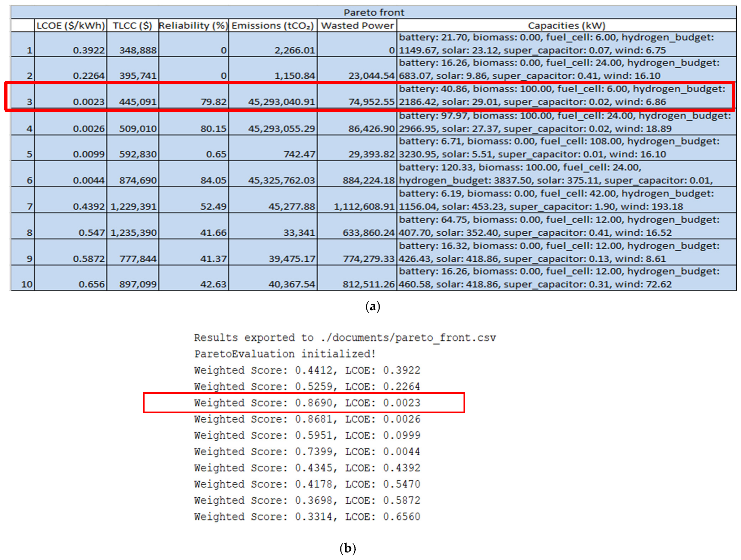Click the pareto_front.csv export path text
The image size is (741, 560).
[x=408, y=337]
